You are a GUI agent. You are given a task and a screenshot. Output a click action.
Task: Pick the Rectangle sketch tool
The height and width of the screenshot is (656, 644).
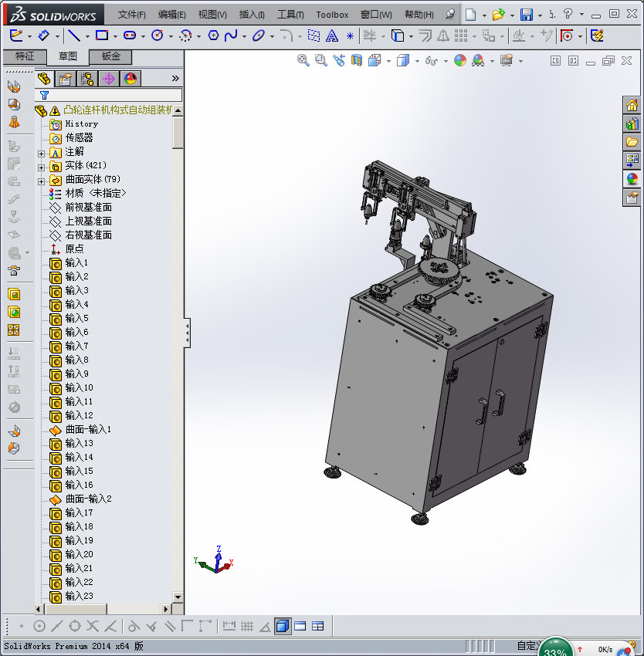pyautogui.click(x=102, y=36)
